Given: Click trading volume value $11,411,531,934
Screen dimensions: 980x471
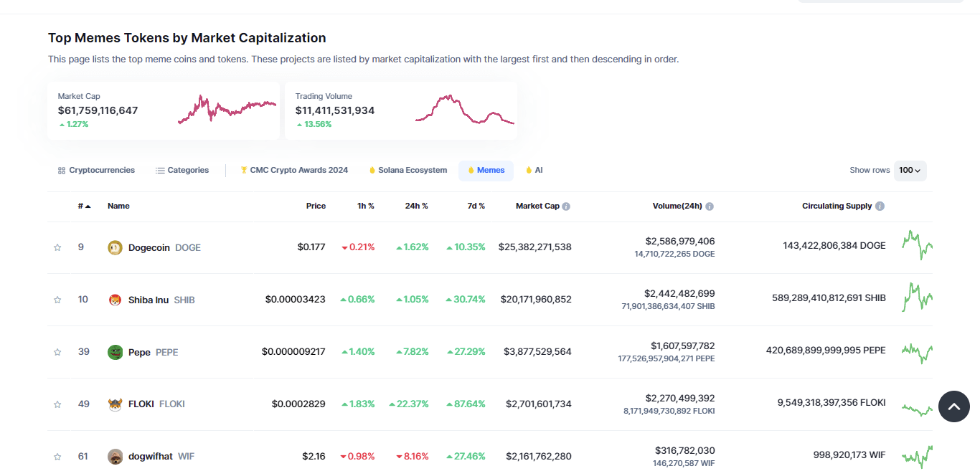Looking at the screenshot, I should (335, 110).
